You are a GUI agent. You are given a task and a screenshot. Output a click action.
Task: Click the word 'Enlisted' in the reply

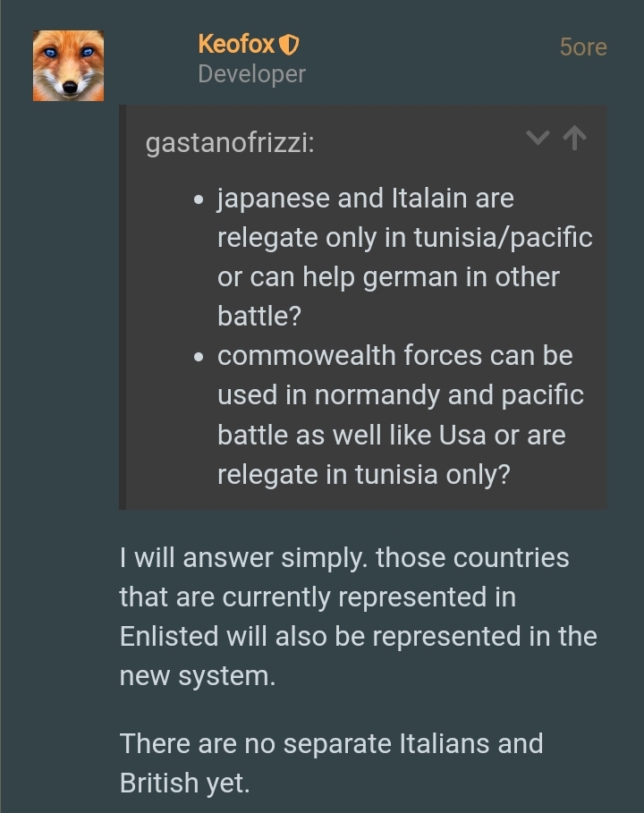pyautogui.click(x=169, y=636)
